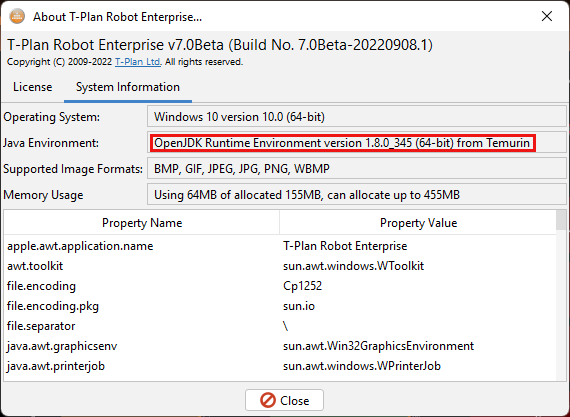Select the apple.awt.application.name row
570x417 pixels.
280,246
